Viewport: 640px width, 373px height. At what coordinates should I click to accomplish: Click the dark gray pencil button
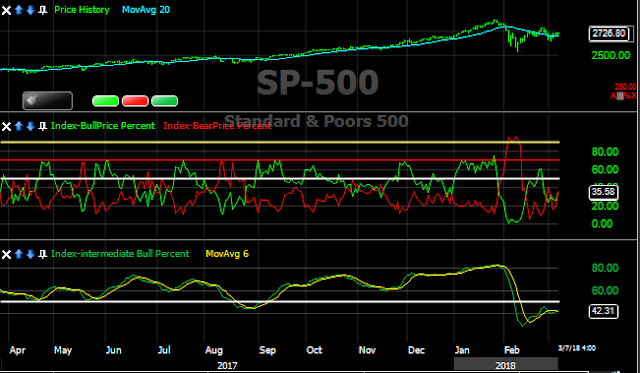(48, 101)
